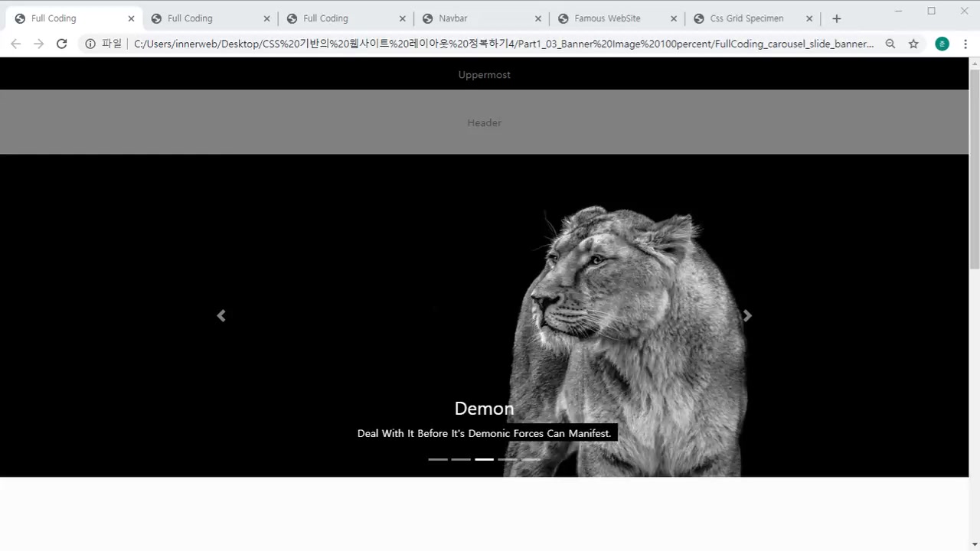Bookmark this page with the star icon
Image resolution: width=980 pixels, height=551 pixels.
tap(913, 44)
